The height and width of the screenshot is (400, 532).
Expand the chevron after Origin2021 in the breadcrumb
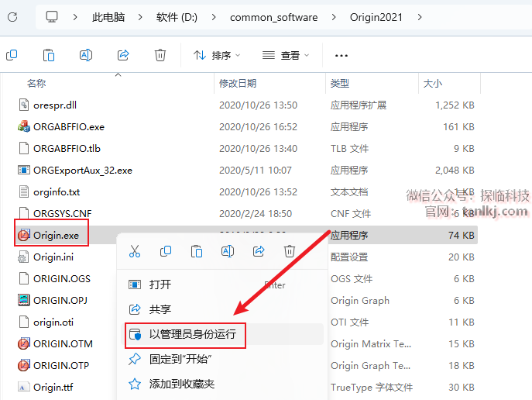click(x=419, y=17)
